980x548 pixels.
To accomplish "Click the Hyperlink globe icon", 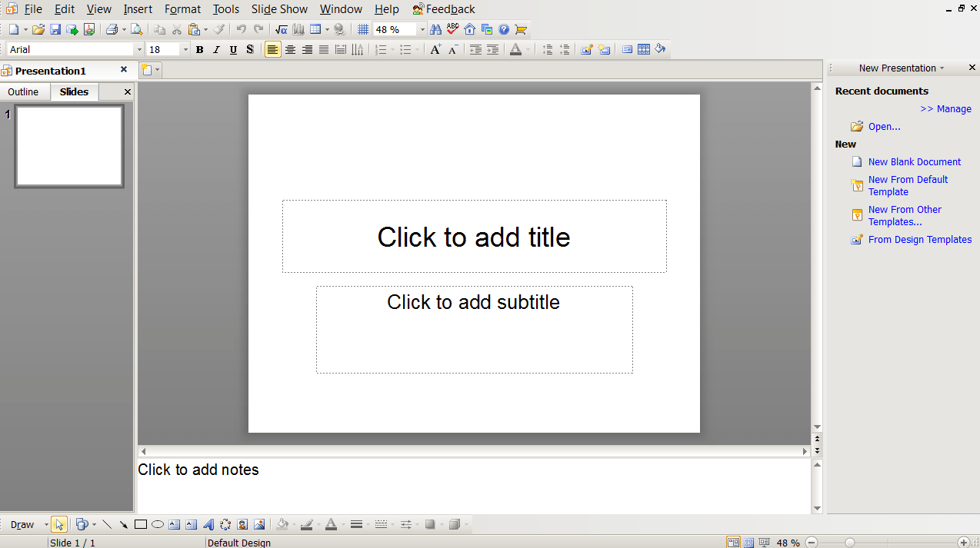I will coord(339,29).
